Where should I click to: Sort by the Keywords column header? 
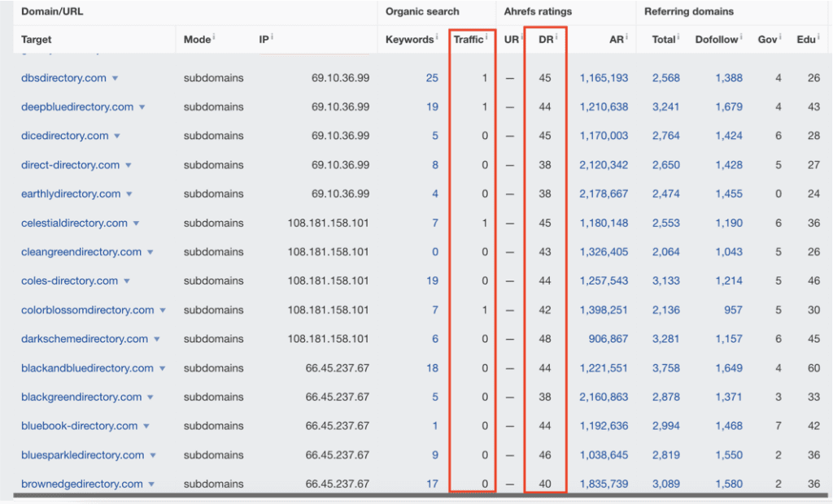tap(410, 40)
